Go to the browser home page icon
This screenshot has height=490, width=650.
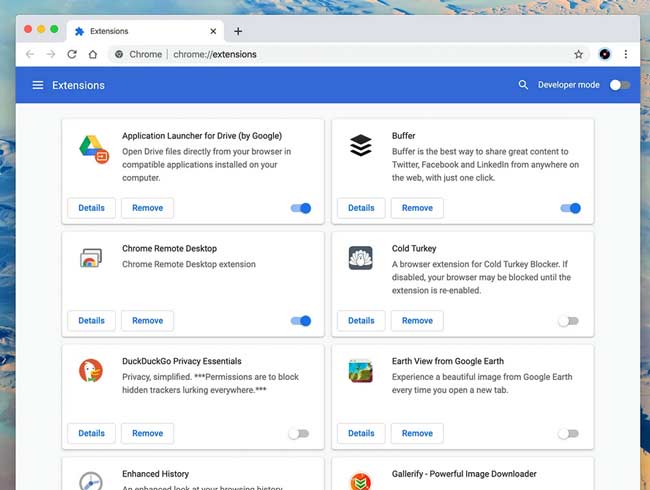[x=93, y=54]
